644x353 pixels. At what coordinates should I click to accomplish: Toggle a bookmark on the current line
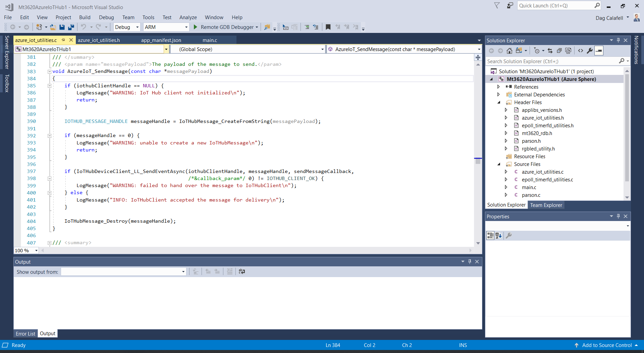click(328, 27)
